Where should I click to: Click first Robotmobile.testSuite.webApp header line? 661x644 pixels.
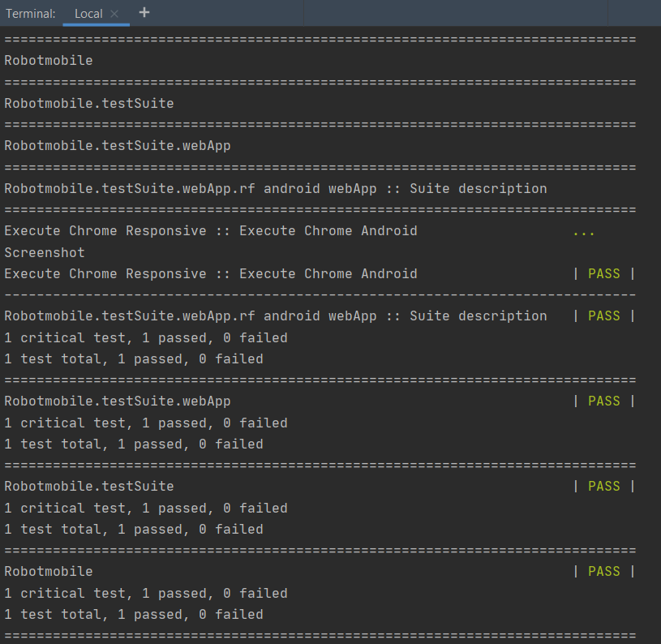pyautogui.click(x=117, y=146)
